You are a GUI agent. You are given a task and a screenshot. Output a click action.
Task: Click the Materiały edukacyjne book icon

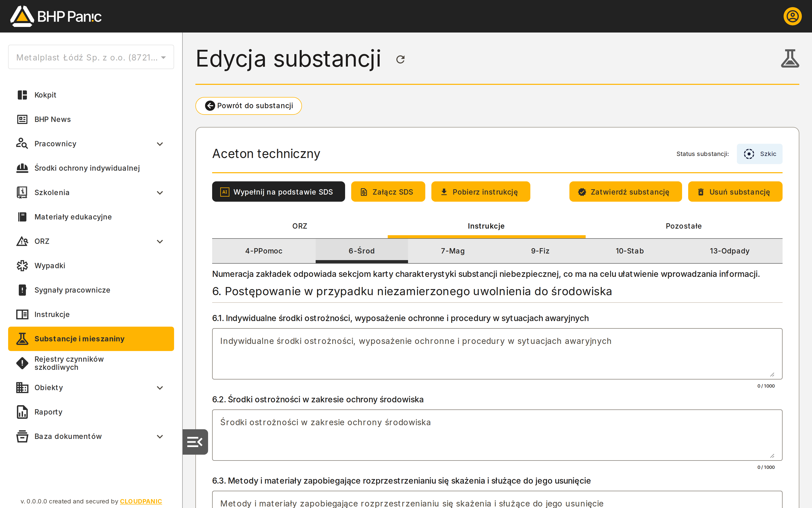click(22, 217)
